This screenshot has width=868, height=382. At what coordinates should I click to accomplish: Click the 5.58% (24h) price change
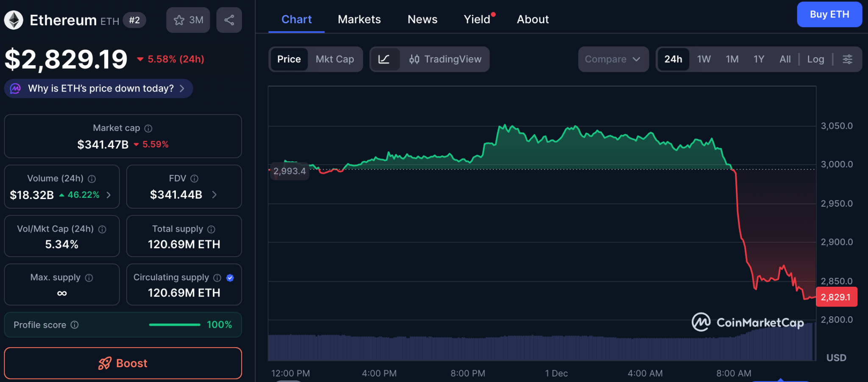click(170, 59)
